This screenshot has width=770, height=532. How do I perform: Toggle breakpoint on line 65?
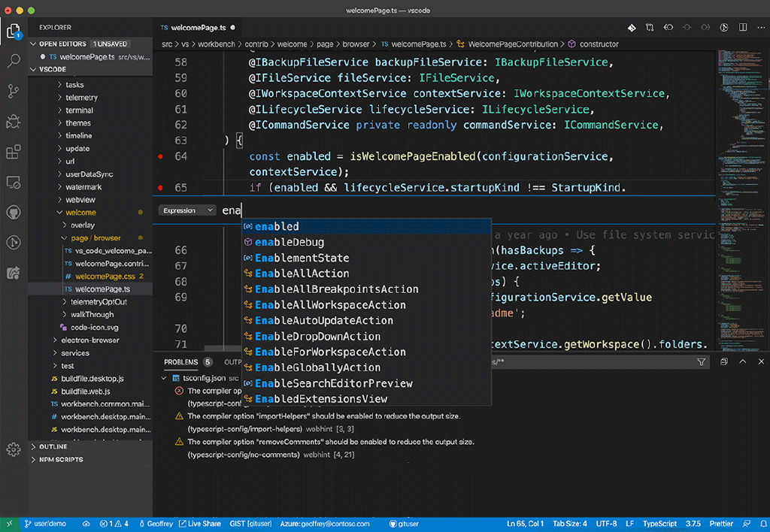(x=160, y=188)
